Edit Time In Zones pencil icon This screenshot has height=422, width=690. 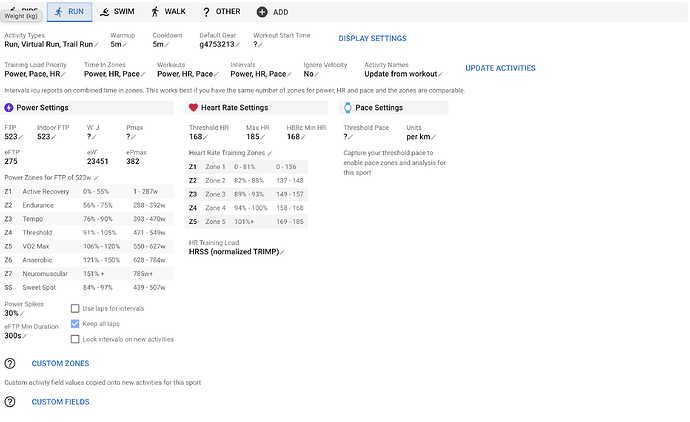[143, 74]
